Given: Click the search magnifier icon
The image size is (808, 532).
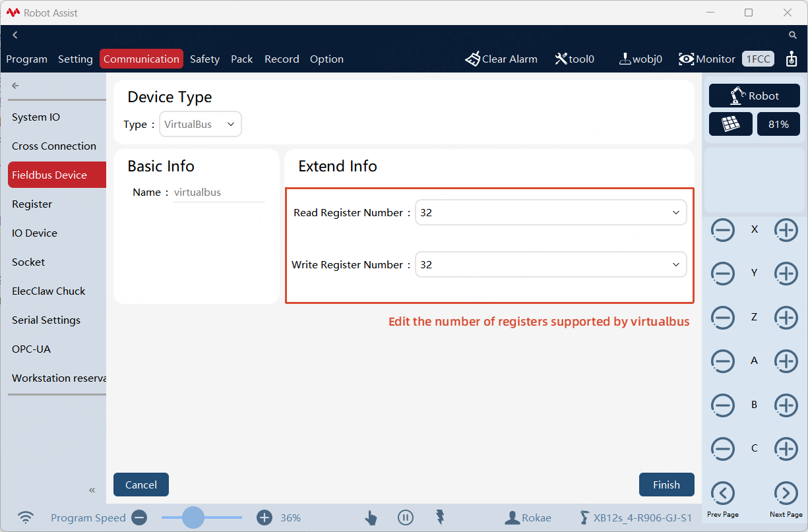Looking at the screenshot, I should (x=793, y=35).
